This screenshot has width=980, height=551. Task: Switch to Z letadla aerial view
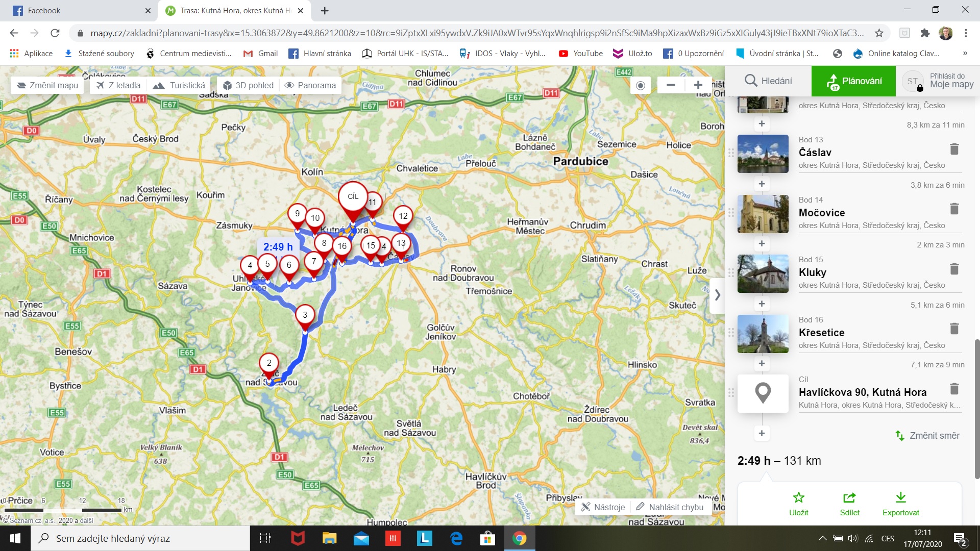point(118,85)
